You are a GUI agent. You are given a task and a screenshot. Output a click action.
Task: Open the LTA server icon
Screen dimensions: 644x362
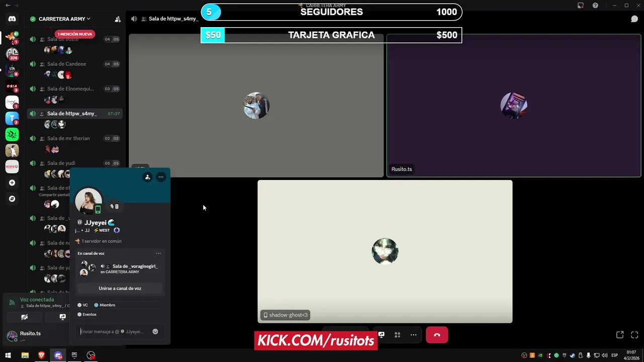12,70
